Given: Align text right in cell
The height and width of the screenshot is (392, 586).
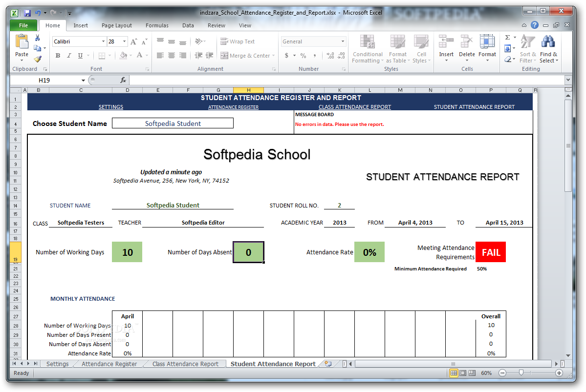Looking at the screenshot, I should [x=183, y=56].
